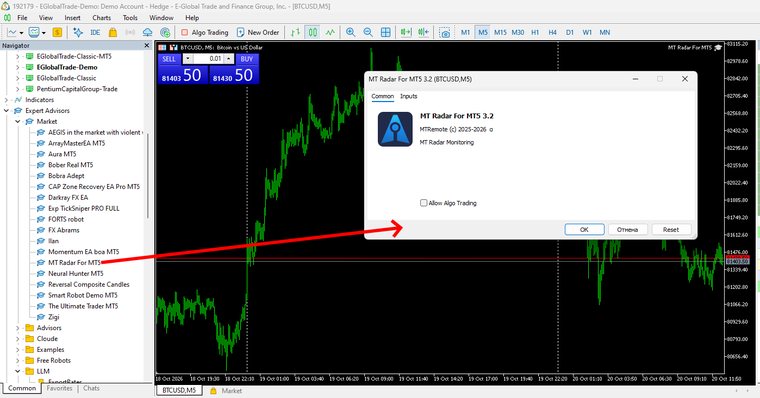The width and height of the screenshot is (760, 398).
Task: Open the Tools menu
Action: click(x=130, y=18)
